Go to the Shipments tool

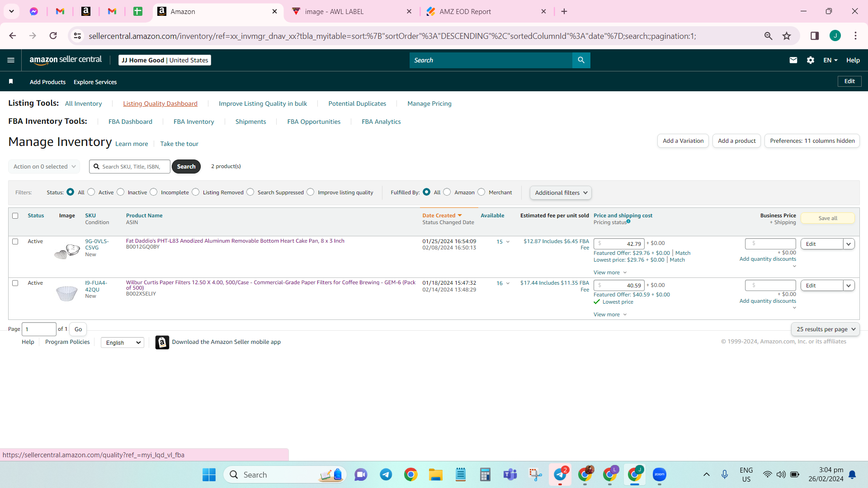(250, 122)
